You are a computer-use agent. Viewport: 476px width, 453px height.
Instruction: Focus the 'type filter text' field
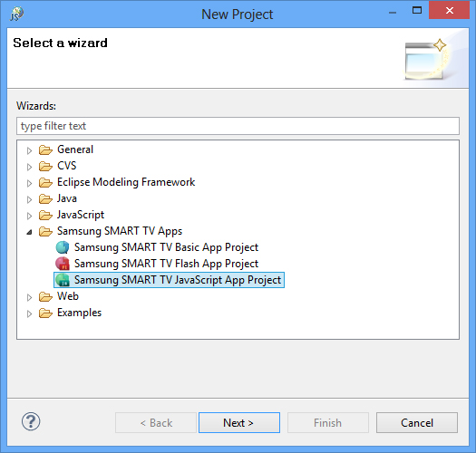(x=238, y=126)
